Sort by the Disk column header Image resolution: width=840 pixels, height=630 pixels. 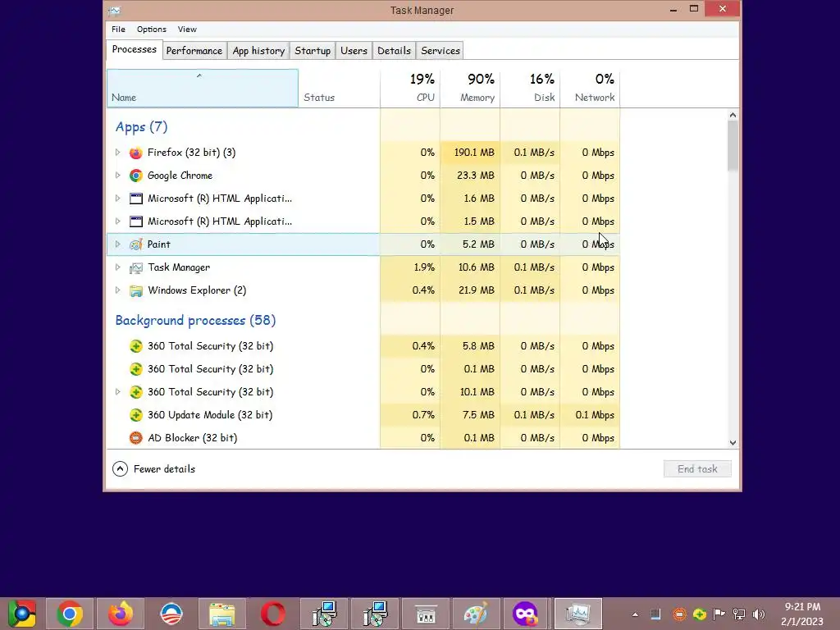531,89
